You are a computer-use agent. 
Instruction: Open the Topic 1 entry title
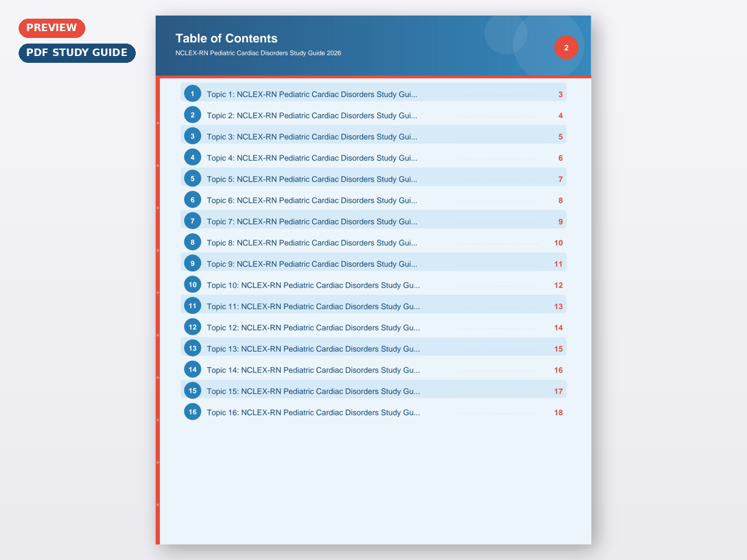312,95
